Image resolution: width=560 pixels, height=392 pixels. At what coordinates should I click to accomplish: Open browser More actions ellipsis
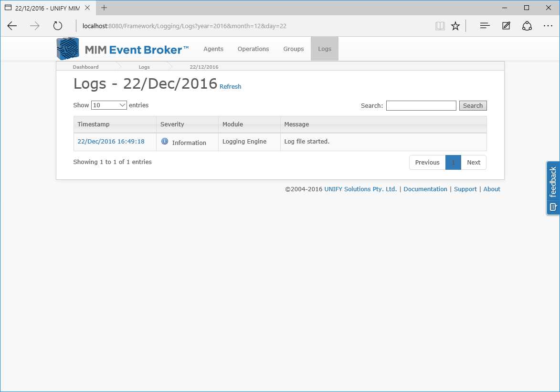pyautogui.click(x=548, y=26)
